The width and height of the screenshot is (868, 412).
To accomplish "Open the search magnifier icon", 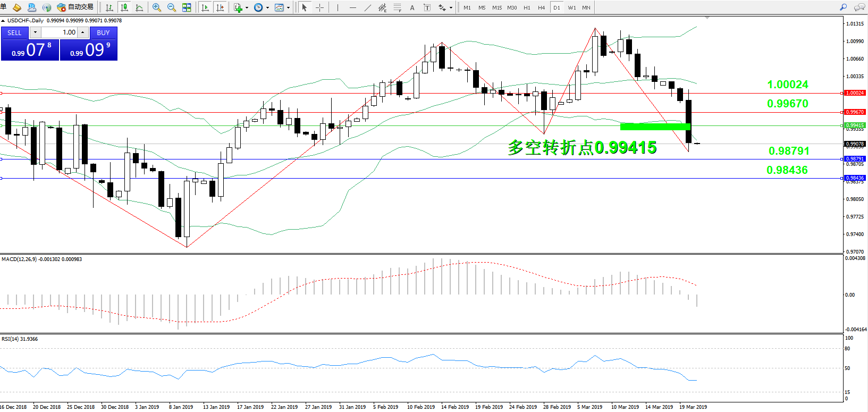I will pos(843,7).
